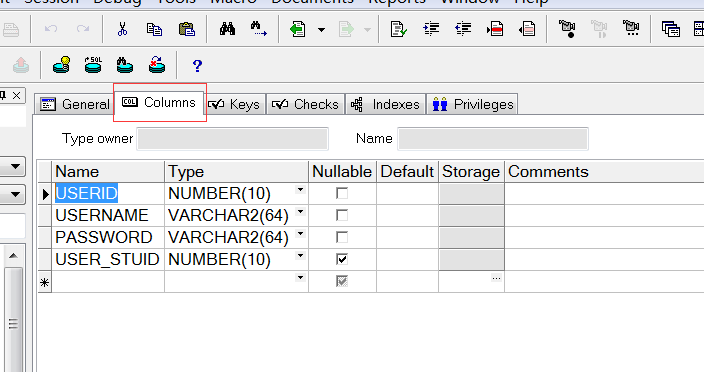The image size is (704, 372).
Task: Click the Record Macro camera icon
Action: pyautogui.click(x=567, y=29)
